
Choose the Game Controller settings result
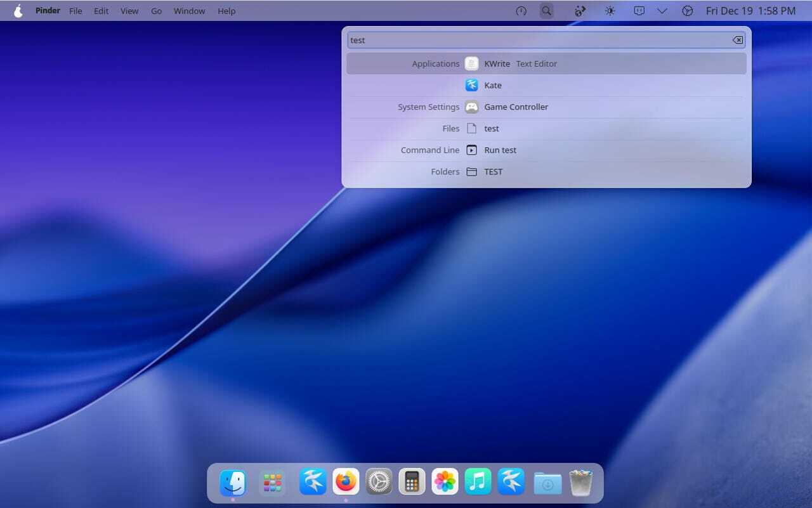pyautogui.click(x=516, y=107)
